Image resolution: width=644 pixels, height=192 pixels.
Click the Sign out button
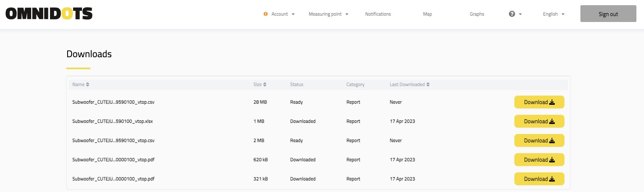(x=608, y=14)
